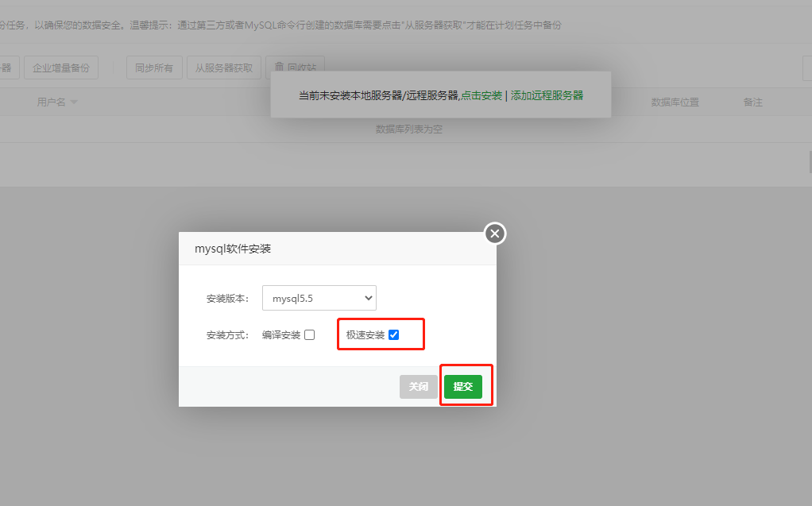Select the 同步所有 button
This screenshot has height=506, width=812.
pos(154,68)
